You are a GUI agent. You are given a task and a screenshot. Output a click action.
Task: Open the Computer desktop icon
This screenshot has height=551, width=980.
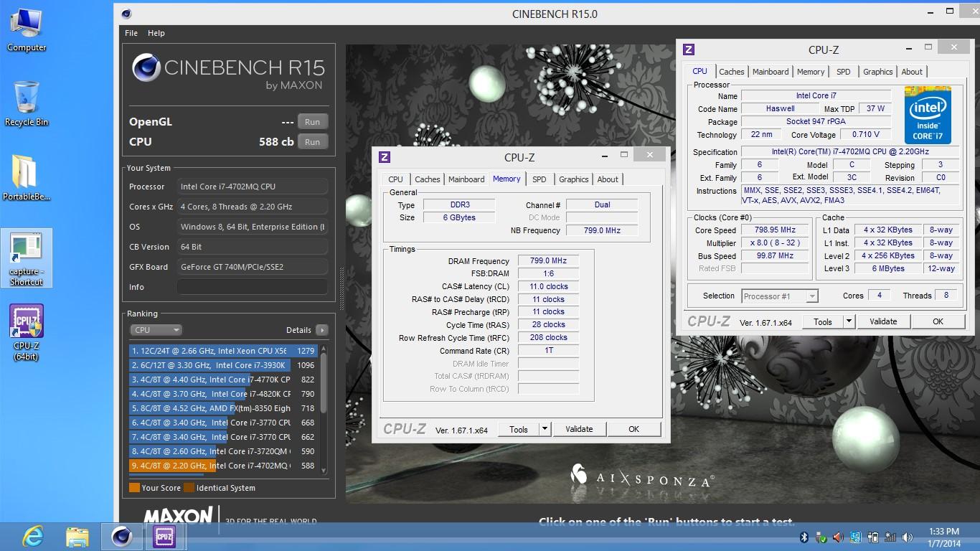point(27,29)
